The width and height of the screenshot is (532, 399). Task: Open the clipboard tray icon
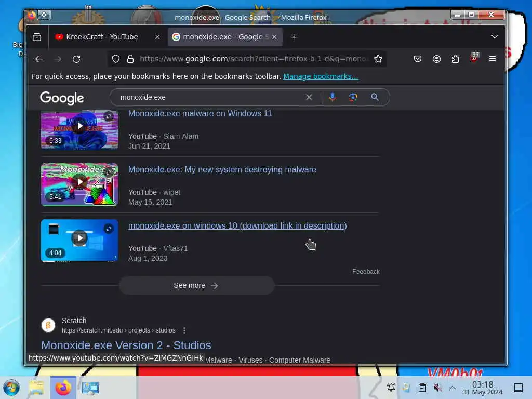(422, 387)
